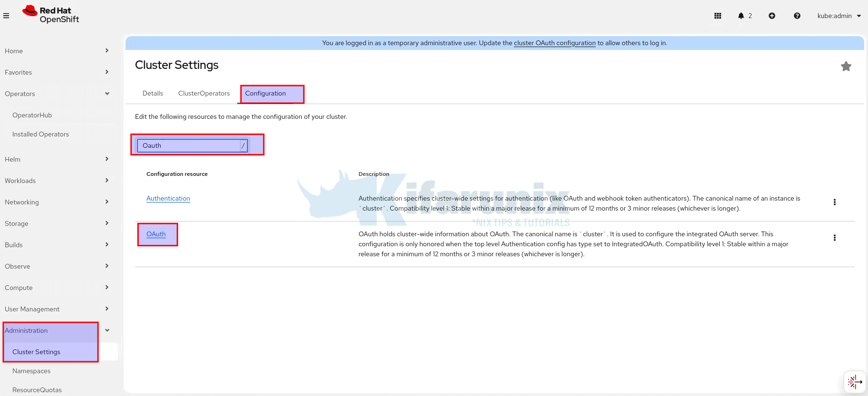Toggle the hamburger navigation menu
Viewport: 868px width, 396px height.
pyautogui.click(x=6, y=16)
